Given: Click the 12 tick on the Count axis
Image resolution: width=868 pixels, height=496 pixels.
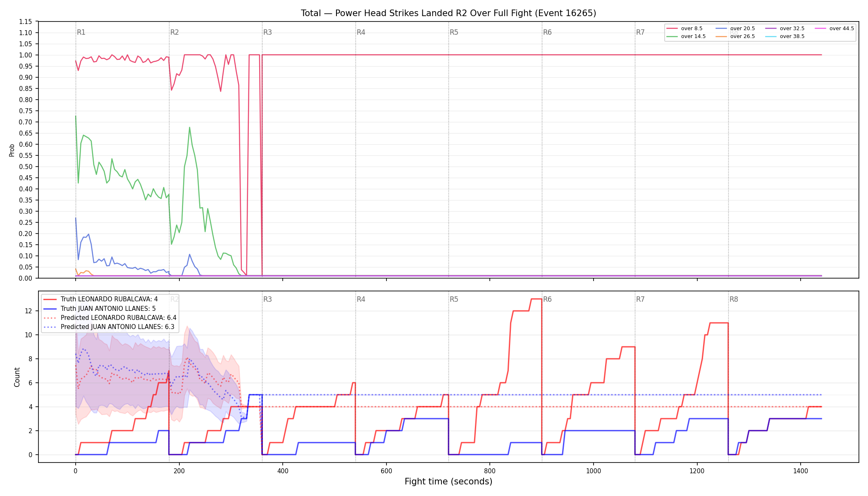Looking at the screenshot, I should click(x=29, y=311).
